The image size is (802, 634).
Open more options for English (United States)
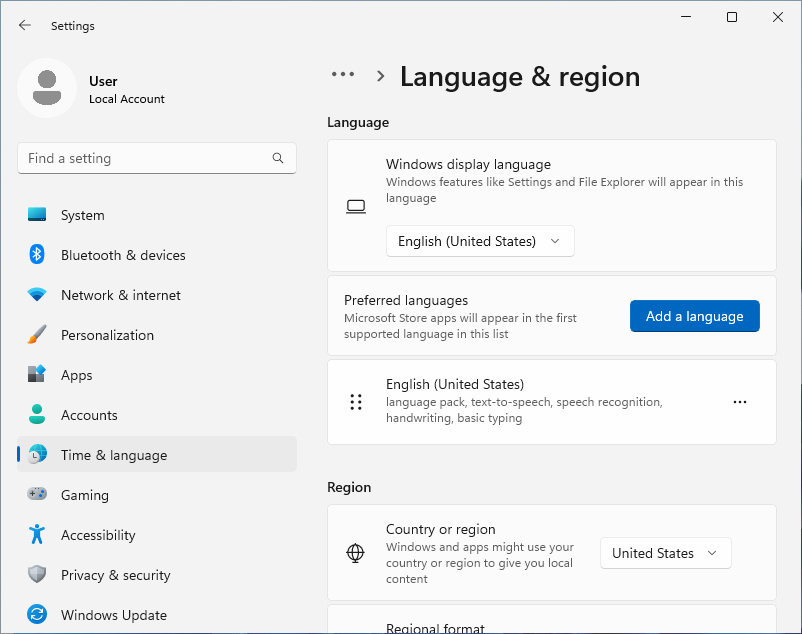[x=740, y=402]
